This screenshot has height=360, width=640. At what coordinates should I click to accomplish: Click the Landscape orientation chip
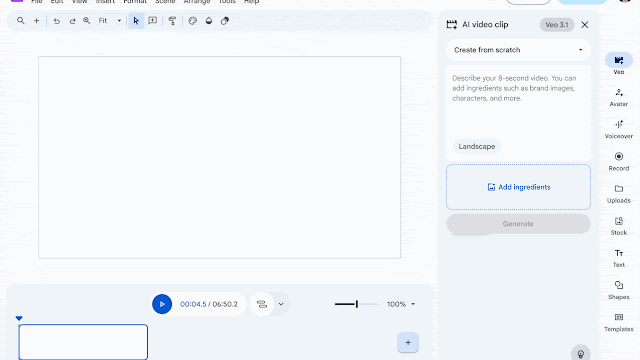tap(476, 147)
